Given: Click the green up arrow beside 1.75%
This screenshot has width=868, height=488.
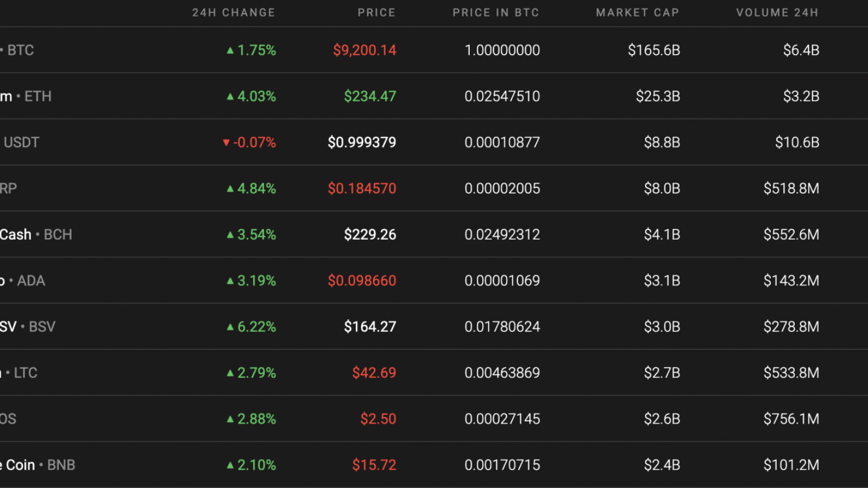Looking at the screenshot, I should click(x=230, y=50).
